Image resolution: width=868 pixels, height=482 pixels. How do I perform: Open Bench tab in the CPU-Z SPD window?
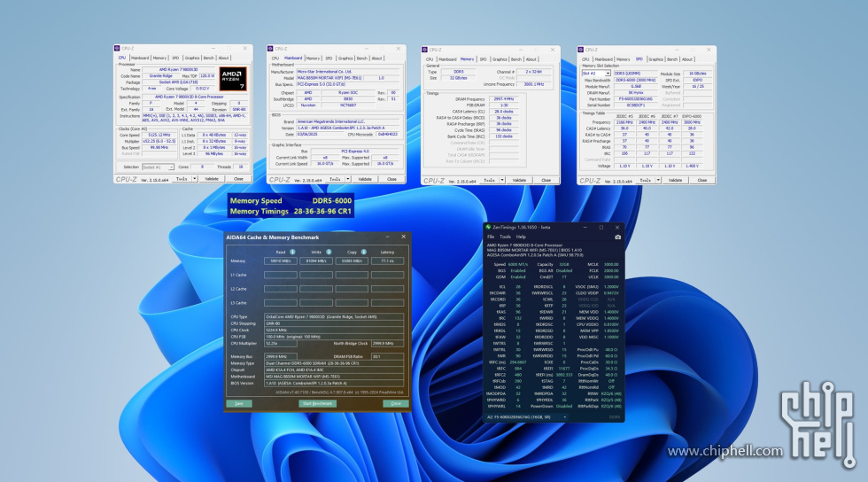pos(672,59)
